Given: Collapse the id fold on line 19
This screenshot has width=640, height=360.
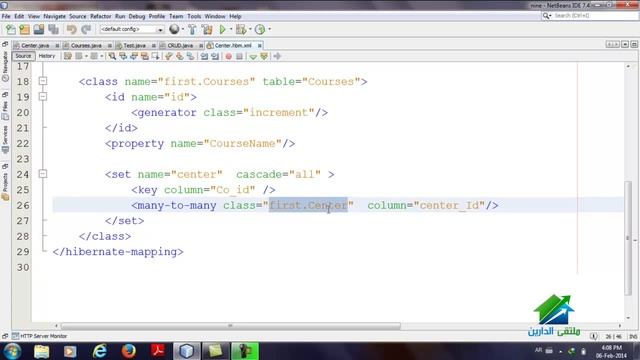Looking at the screenshot, I should (x=43, y=97).
